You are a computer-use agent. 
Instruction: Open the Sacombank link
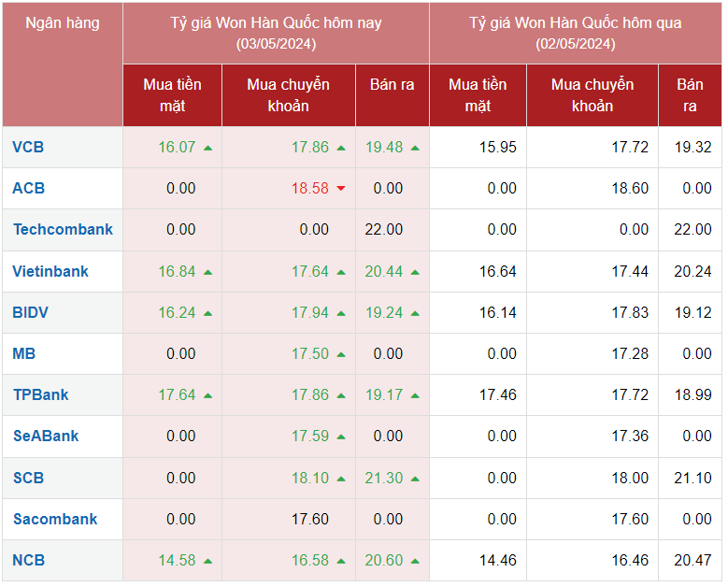55,519
